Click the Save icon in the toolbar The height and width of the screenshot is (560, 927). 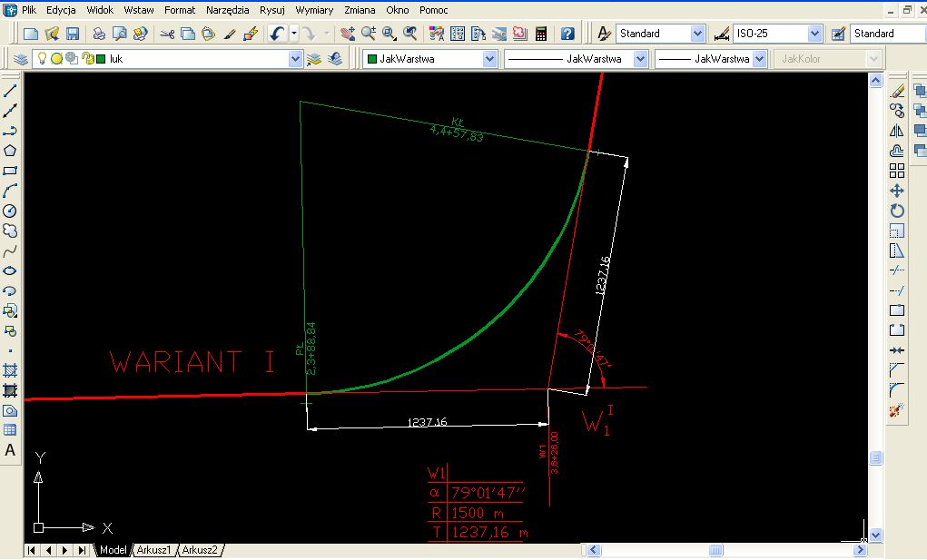point(72,34)
